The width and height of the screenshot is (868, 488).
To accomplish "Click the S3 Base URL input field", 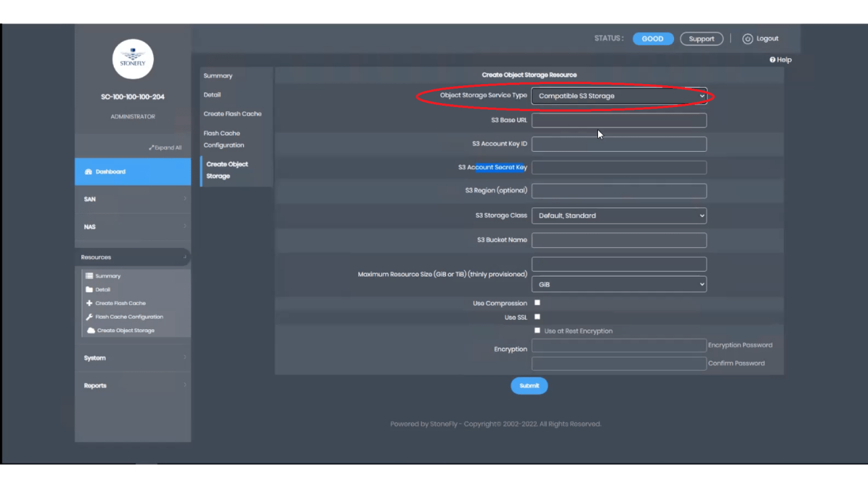I will 618,120.
